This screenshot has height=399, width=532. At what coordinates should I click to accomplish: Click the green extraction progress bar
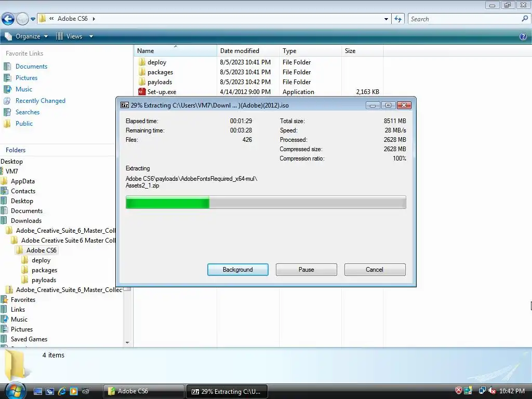[x=168, y=202]
